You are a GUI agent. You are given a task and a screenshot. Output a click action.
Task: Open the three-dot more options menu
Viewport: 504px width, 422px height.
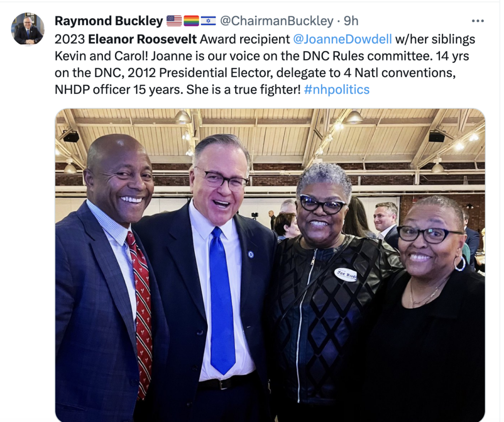tap(477, 21)
